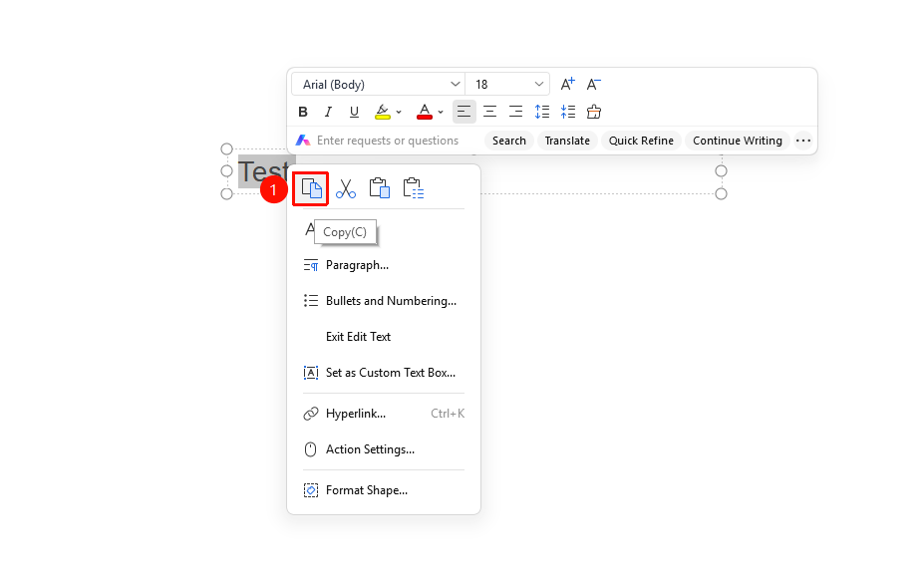Click the Continue Writing button
The image size is (924, 585).
(738, 141)
